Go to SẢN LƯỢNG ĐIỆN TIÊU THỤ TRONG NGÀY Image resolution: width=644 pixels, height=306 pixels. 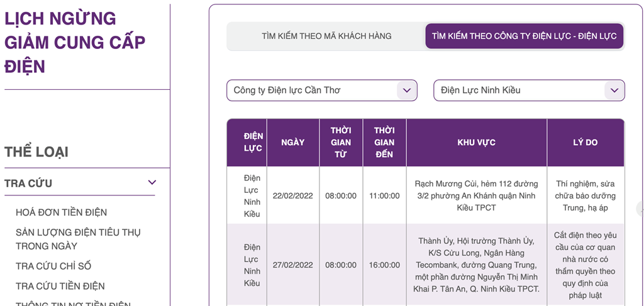click(x=78, y=239)
